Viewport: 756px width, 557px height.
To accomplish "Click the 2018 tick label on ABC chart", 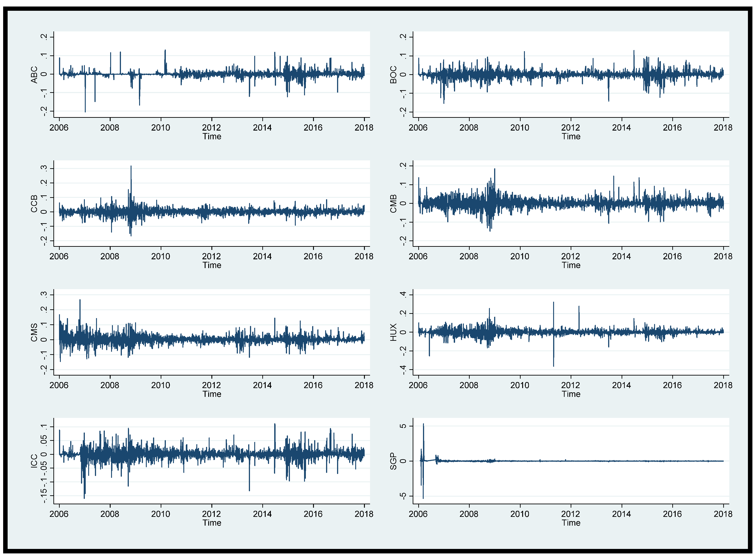I will click(364, 128).
